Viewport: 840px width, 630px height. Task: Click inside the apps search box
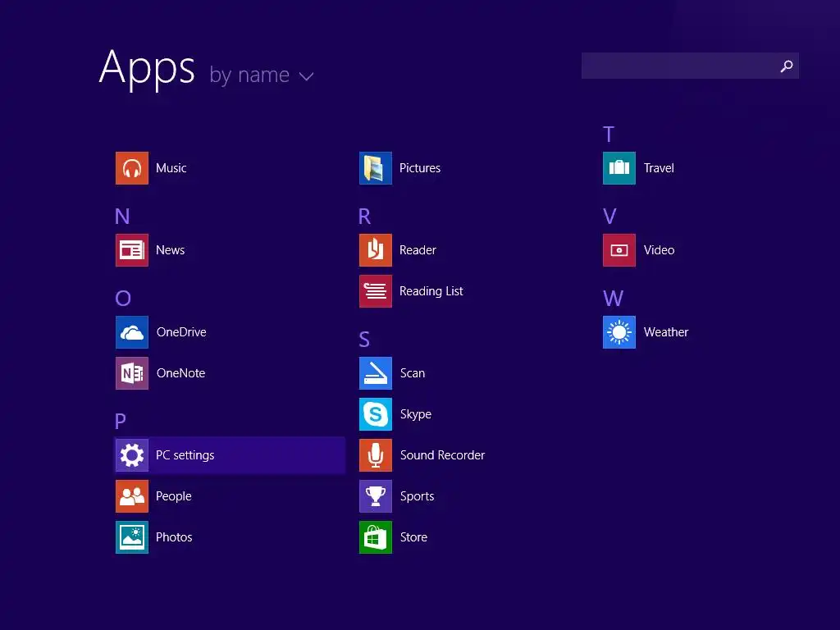coord(690,66)
